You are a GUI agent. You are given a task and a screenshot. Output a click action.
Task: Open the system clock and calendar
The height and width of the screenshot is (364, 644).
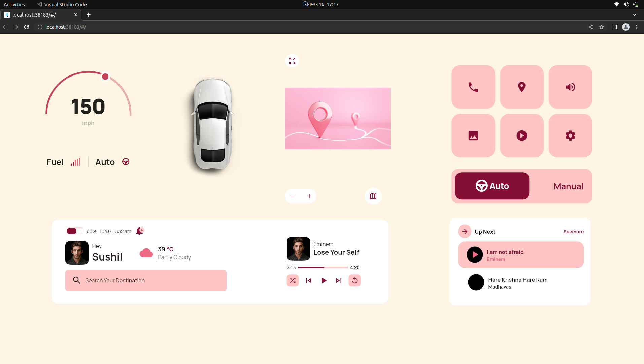click(x=321, y=4)
